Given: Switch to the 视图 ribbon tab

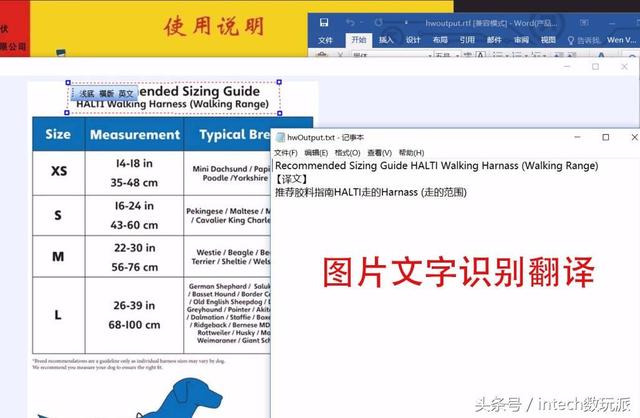Looking at the screenshot, I should tap(548, 40).
